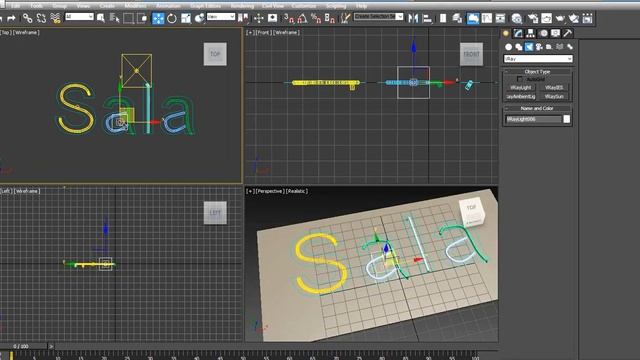Open the Create Selection Set dropdown

point(378,17)
